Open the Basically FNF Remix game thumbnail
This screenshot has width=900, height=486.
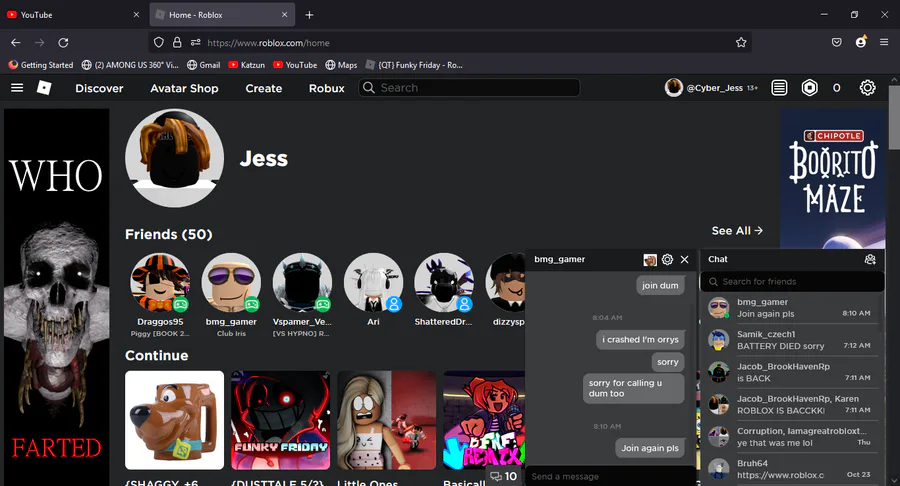484,420
